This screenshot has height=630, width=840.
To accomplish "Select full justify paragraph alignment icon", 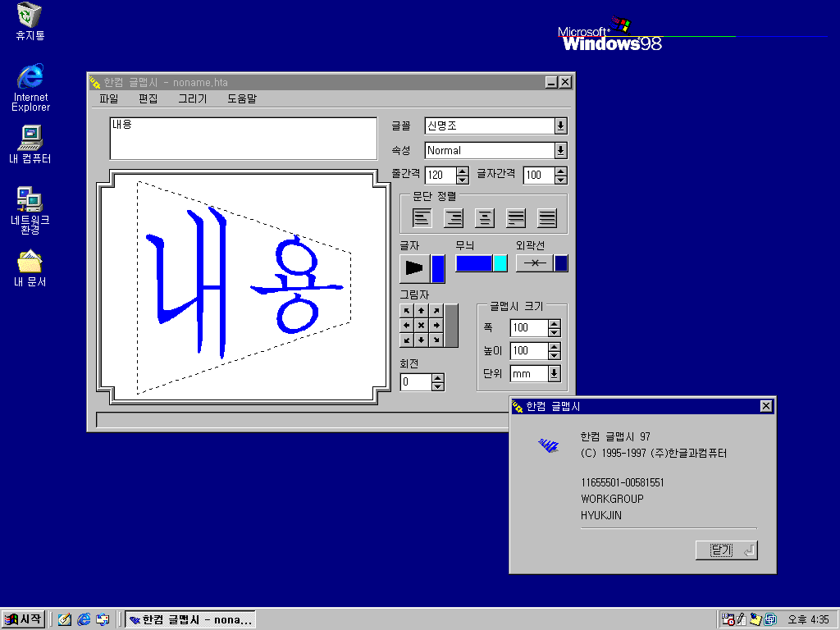I will click(547, 217).
